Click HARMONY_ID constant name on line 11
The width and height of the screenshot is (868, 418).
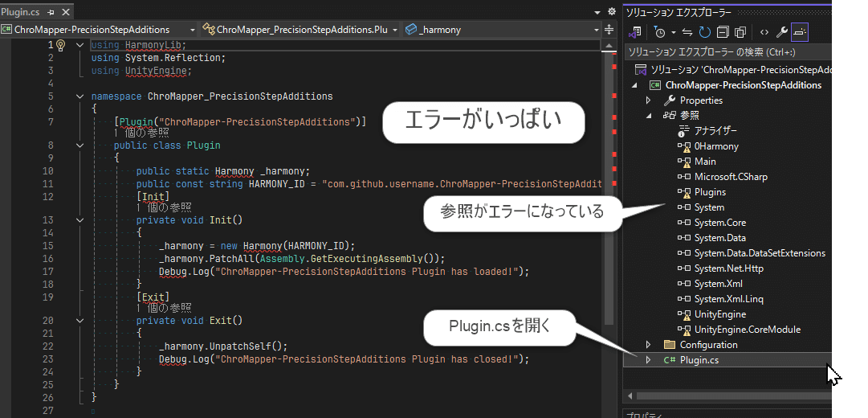(x=277, y=183)
